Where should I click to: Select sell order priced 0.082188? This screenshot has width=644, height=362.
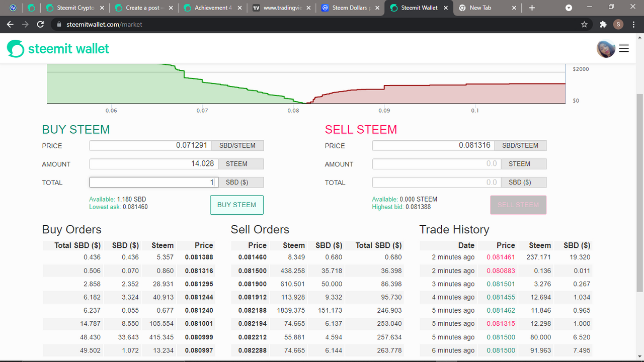coord(317,310)
